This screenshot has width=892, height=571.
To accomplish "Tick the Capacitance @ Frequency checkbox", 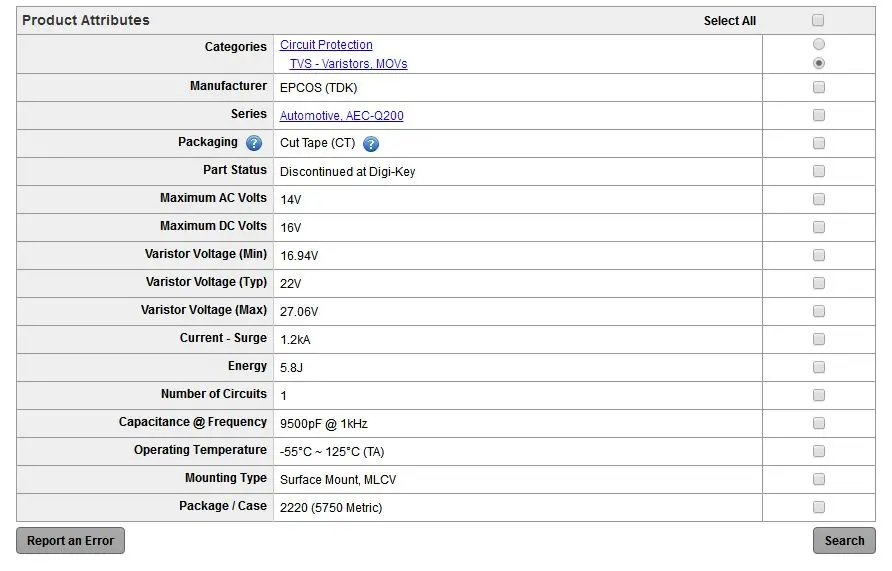I will (819, 423).
